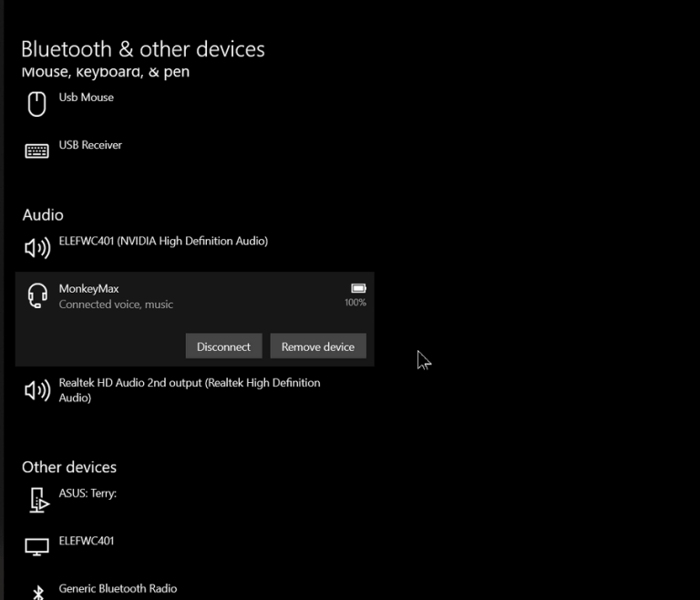
Task: Disconnect the MonkeyMax headset
Action: point(223,346)
